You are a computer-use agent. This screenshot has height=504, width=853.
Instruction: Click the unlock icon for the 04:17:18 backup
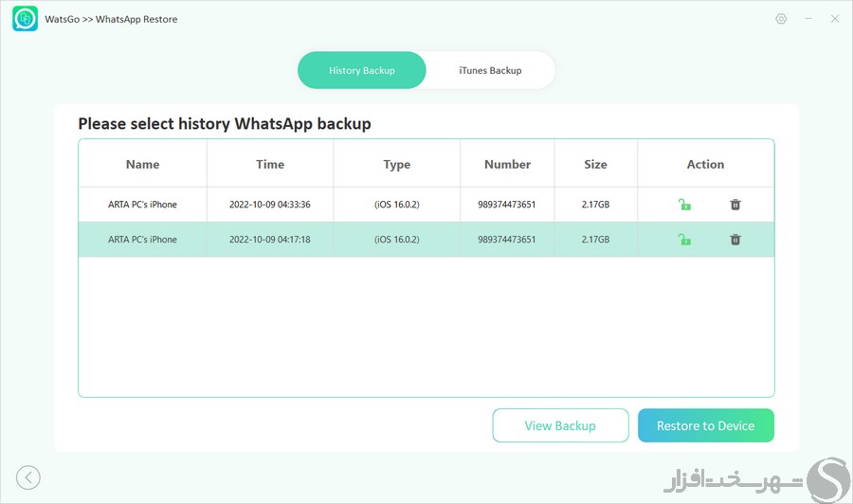(x=684, y=240)
